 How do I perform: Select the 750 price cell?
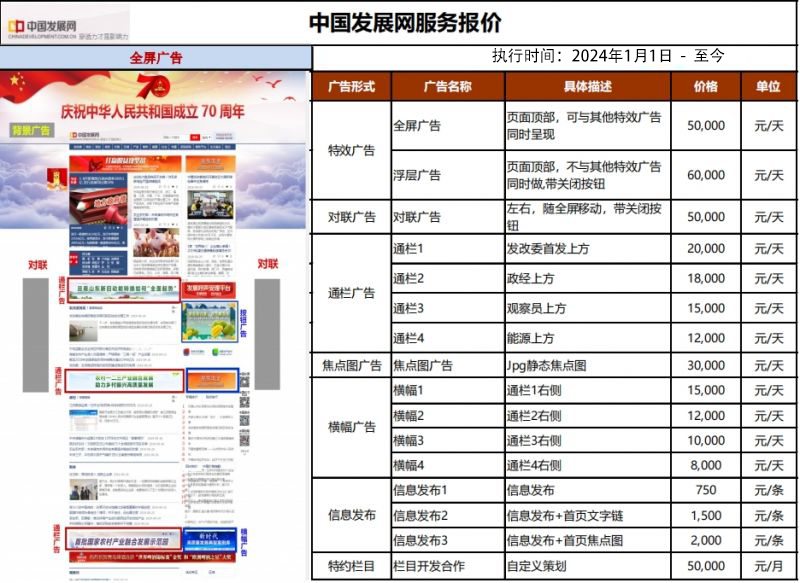(706, 490)
